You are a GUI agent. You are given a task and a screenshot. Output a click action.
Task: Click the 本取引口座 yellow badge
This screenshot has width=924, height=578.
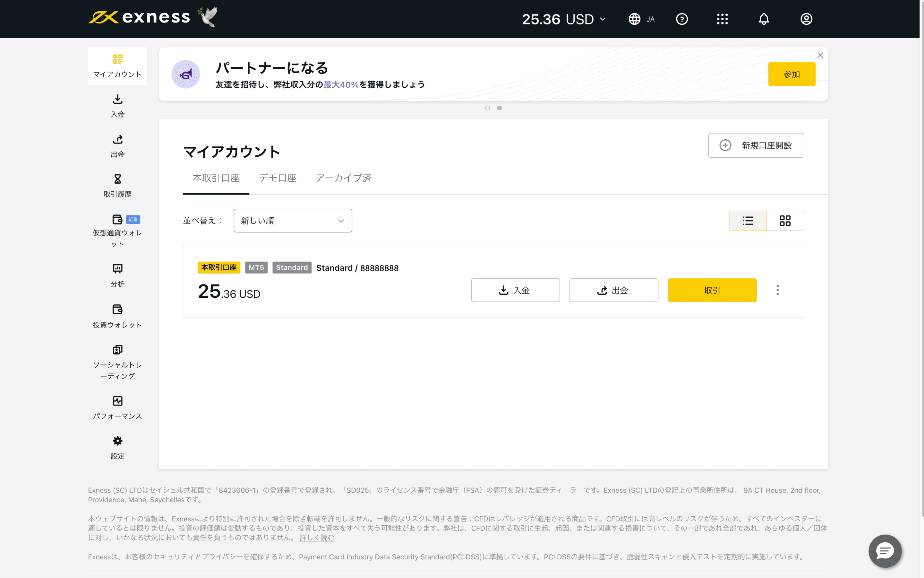click(x=219, y=267)
